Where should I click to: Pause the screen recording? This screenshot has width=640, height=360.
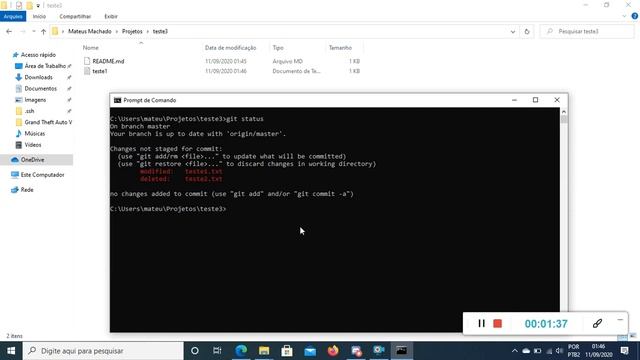tap(481, 323)
